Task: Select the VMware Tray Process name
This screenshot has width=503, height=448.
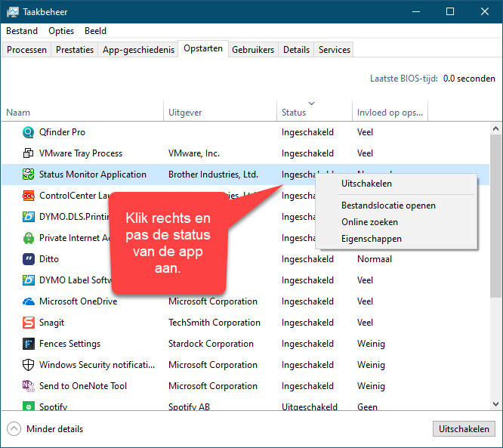Action: pyautogui.click(x=81, y=153)
